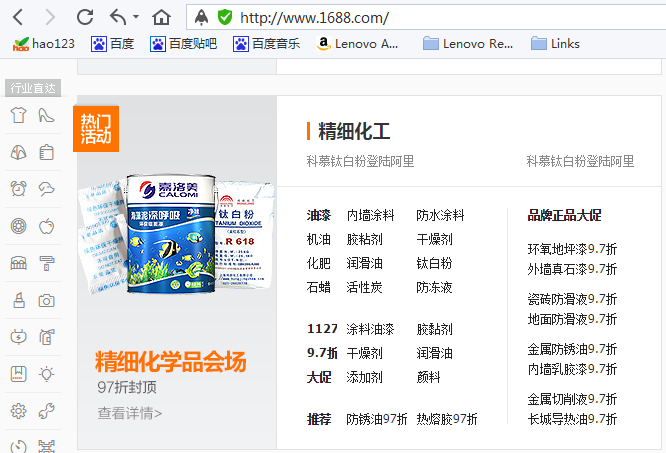Click the green security shield icon
Image resolution: width=666 pixels, height=453 pixels.
coord(225,17)
